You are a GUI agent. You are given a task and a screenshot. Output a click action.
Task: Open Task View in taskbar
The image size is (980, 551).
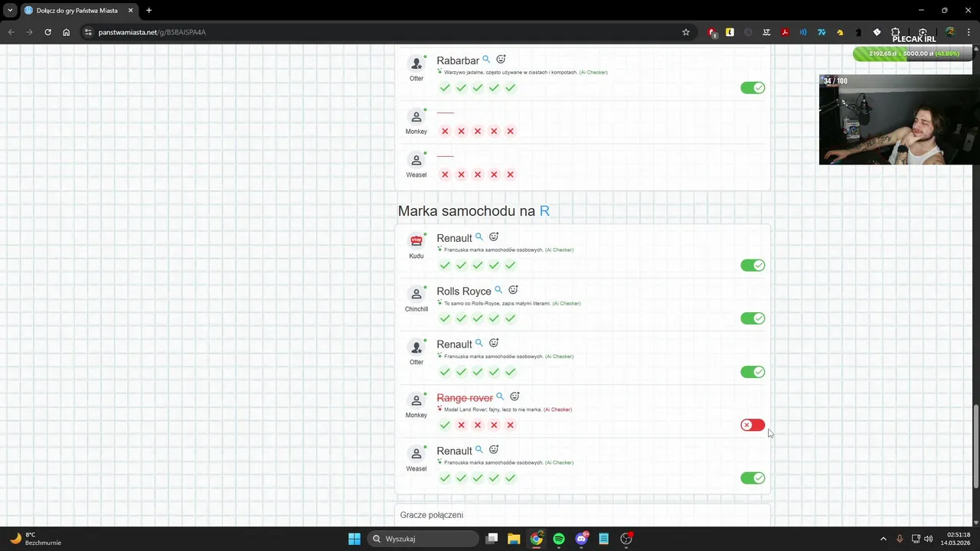click(x=492, y=539)
